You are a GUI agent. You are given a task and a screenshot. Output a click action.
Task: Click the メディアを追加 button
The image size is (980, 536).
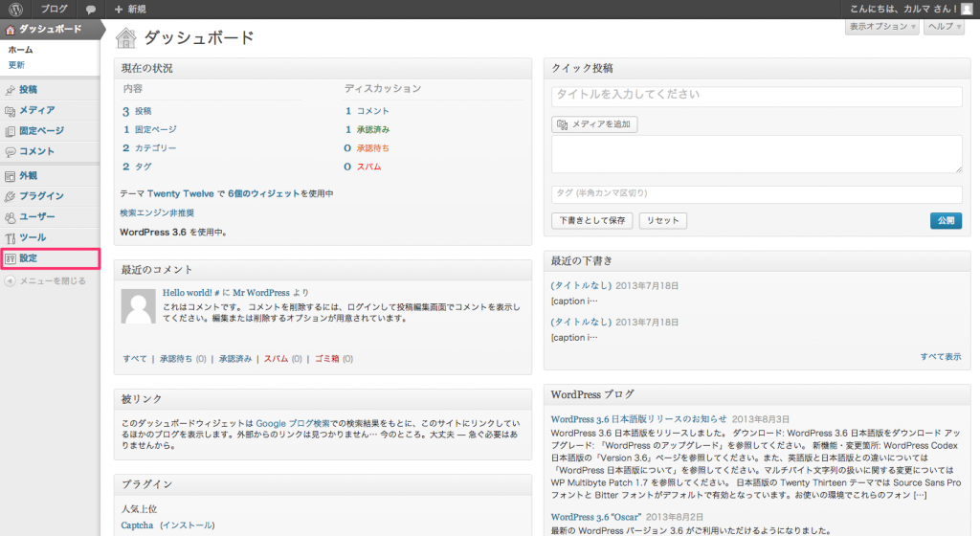(594, 124)
